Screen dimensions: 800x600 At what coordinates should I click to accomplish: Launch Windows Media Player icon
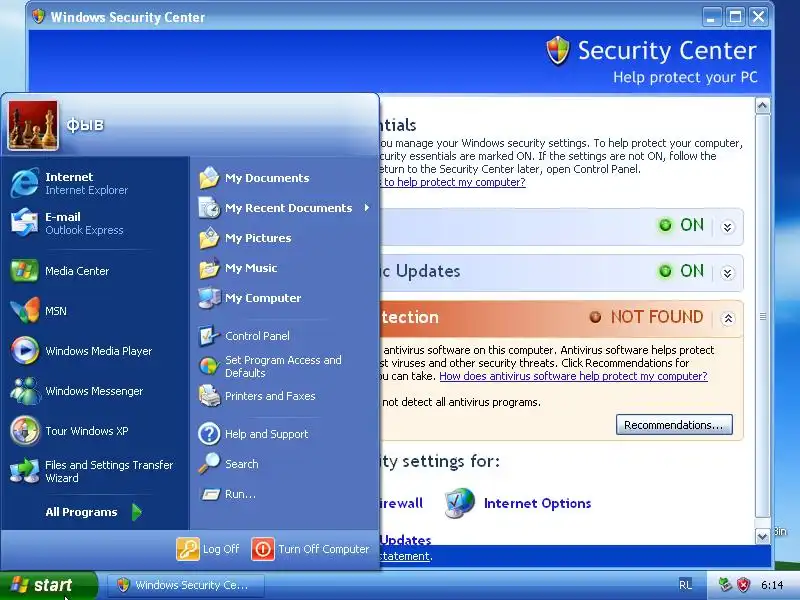click(24, 351)
